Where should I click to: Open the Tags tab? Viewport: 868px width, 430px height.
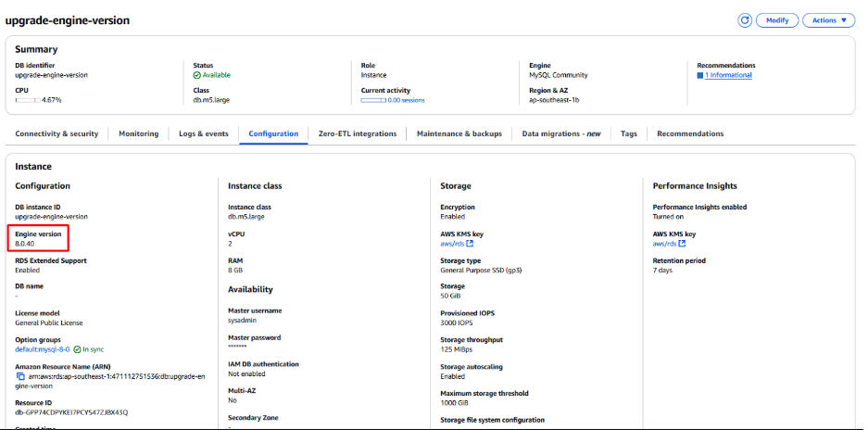(x=629, y=133)
